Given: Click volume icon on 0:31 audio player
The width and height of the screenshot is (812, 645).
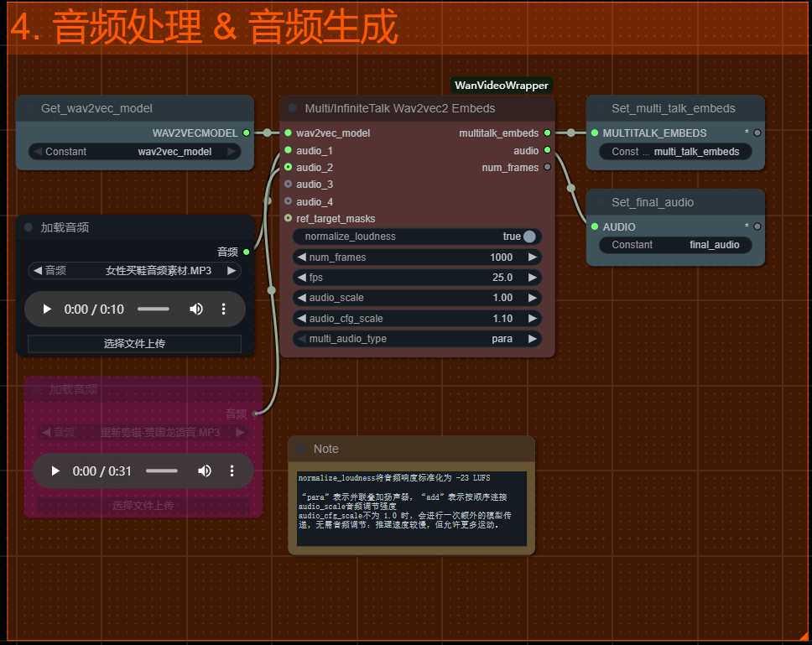Looking at the screenshot, I should coord(204,471).
